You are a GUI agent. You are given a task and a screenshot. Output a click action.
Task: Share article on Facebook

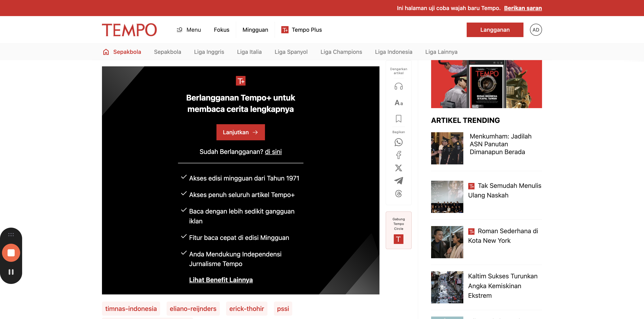[398, 155]
